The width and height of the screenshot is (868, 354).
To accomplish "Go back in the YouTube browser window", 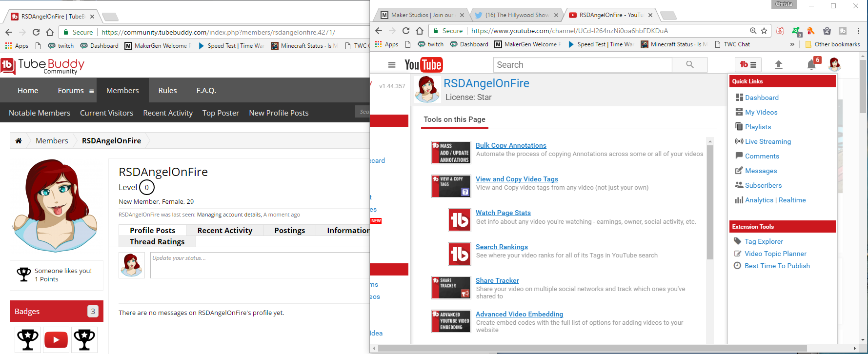I will [x=379, y=31].
